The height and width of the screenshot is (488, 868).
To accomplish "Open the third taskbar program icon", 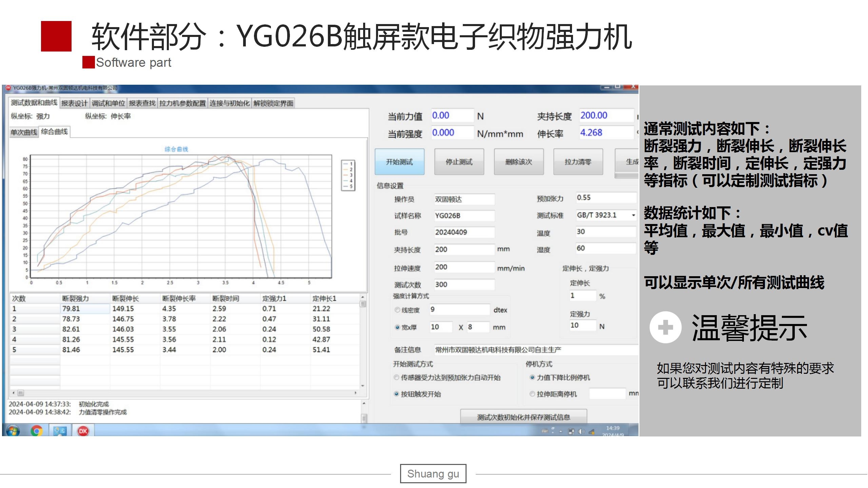I will click(60, 431).
